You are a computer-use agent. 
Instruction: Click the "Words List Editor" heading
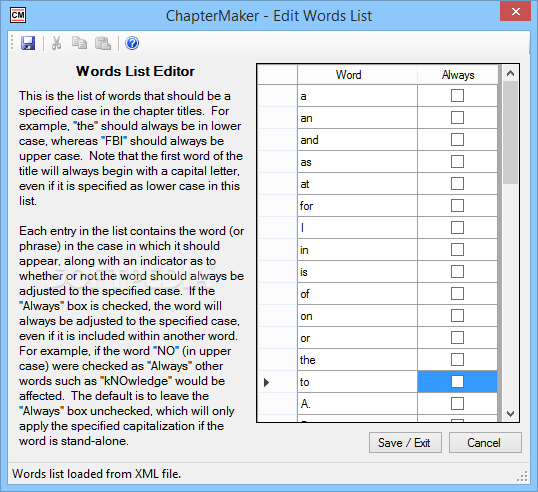[135, 71]
